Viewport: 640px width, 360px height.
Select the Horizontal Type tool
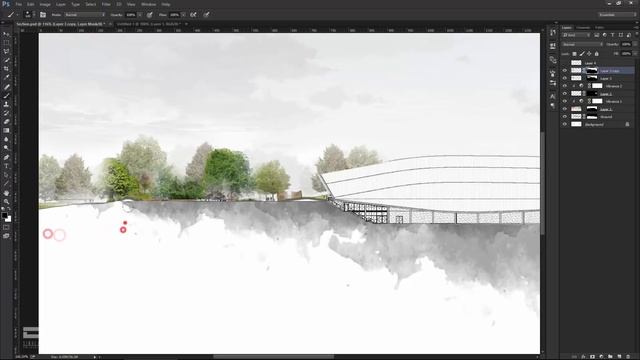[6, 166]
